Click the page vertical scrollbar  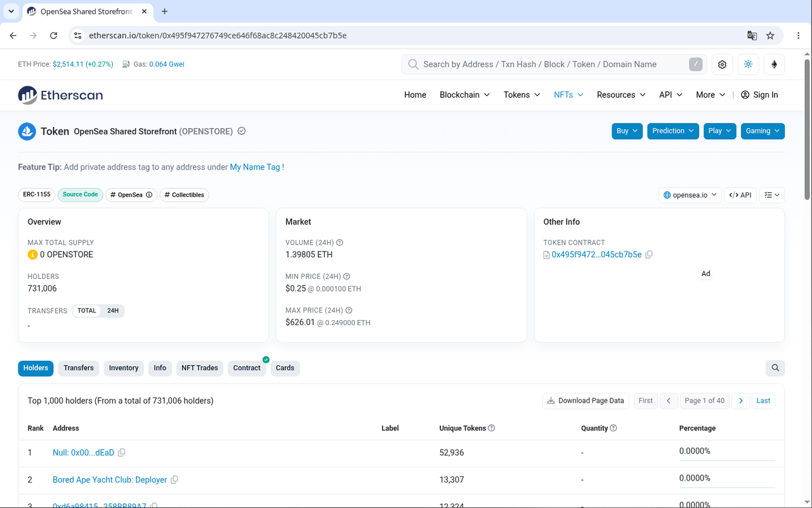pos(807,130)
